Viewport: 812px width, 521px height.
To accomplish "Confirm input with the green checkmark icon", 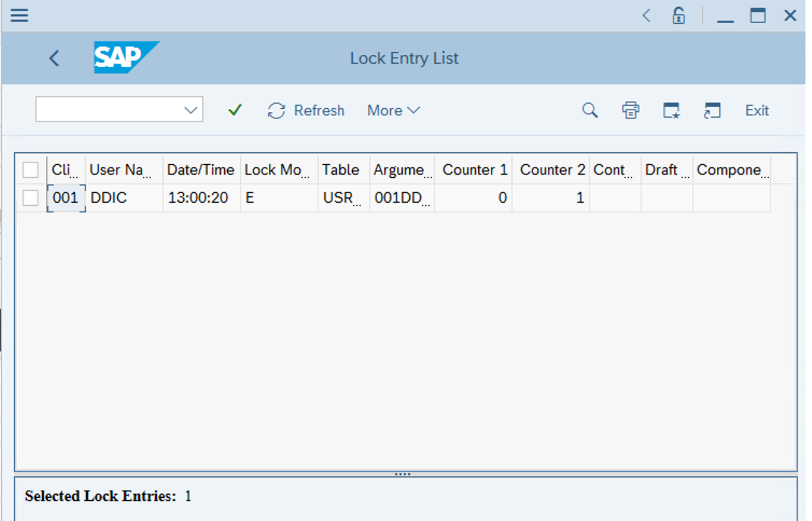I will (234, 110).
